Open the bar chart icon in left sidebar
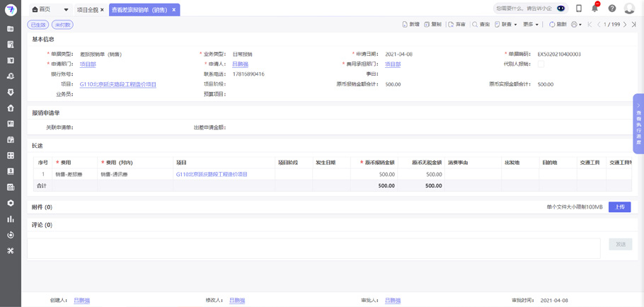This screenshot has height=307, width=644. tap(10, 219)
